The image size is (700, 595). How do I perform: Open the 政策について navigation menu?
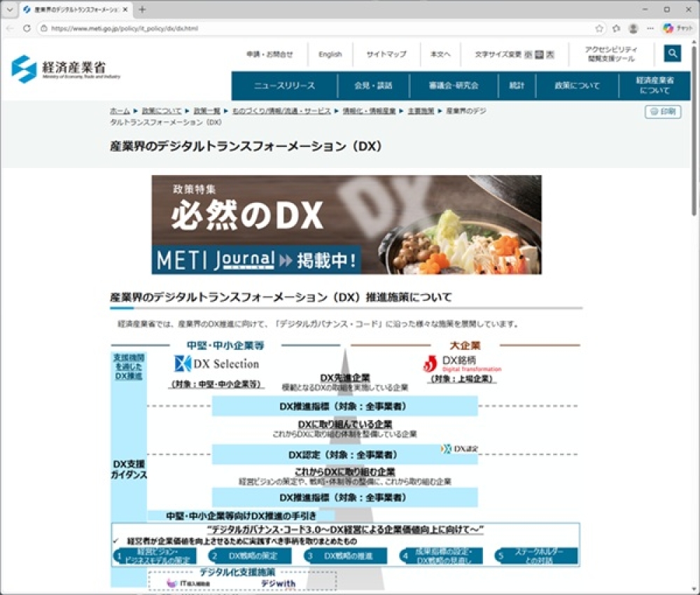[x=577, y=85]
